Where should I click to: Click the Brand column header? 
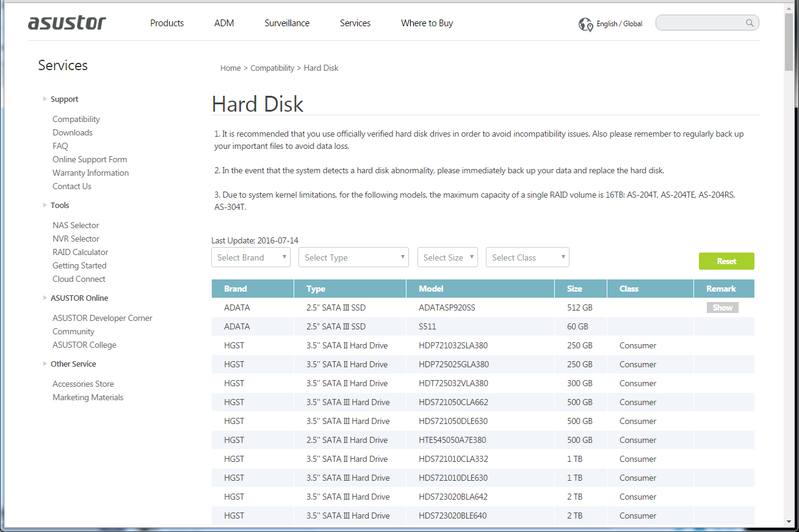pos(253,289)
